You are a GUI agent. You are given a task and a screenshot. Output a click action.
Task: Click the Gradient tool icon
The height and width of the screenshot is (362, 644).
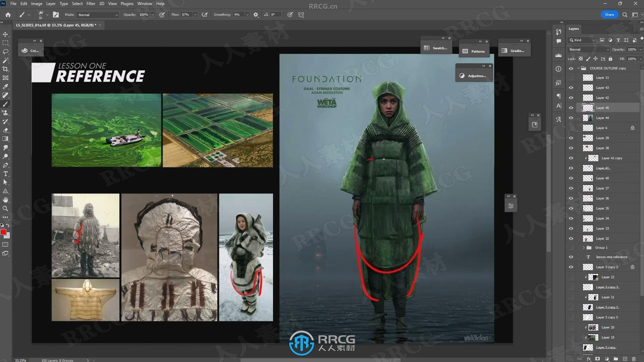(x=6, y=139)
